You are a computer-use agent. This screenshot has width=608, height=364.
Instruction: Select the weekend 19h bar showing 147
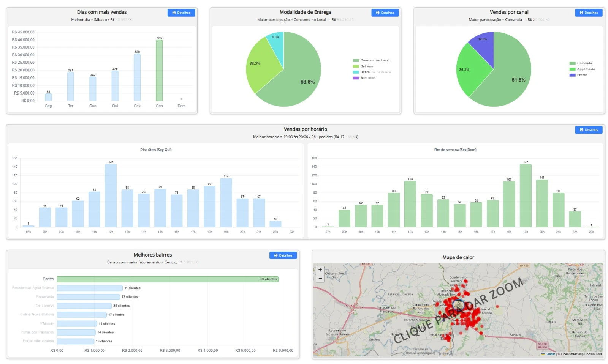(x=526, y=196)
